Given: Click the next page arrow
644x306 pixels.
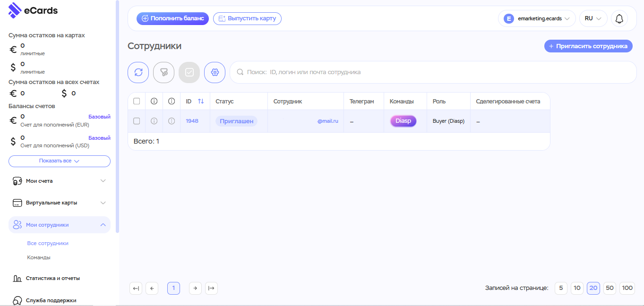Looking at the screenshot, I should click(195, 288).
